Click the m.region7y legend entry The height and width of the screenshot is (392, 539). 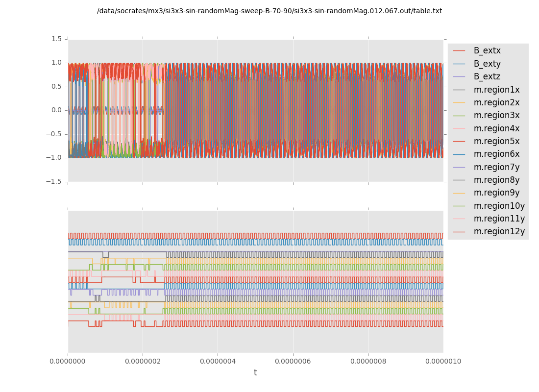(496, 167)
